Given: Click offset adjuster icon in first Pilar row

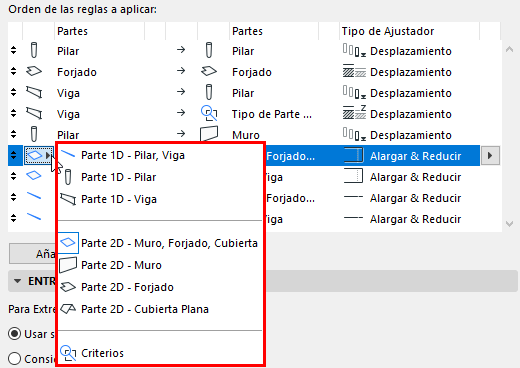Looking at the screenshot, I should pos(354,51).
